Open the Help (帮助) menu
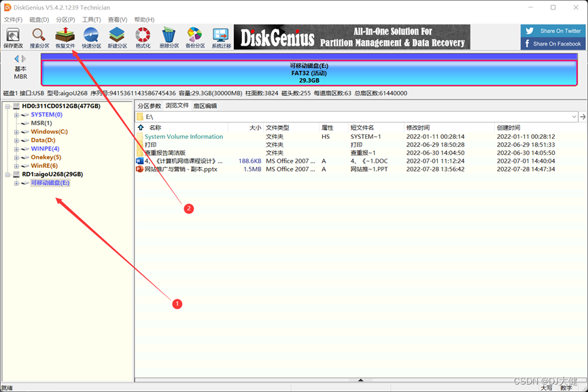This screenshot has width=588, height=392. [x=144, y=20]
